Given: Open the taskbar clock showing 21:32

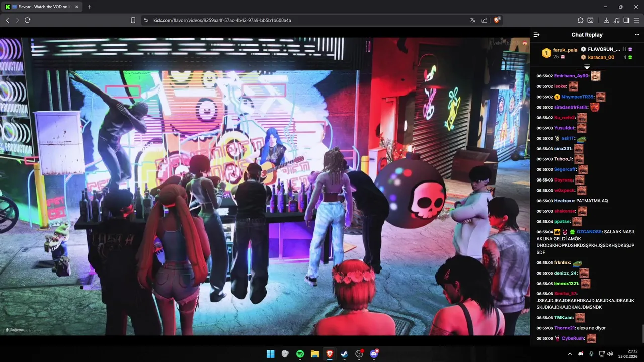Looking at the screenshot, I should [x=629, y=354].
